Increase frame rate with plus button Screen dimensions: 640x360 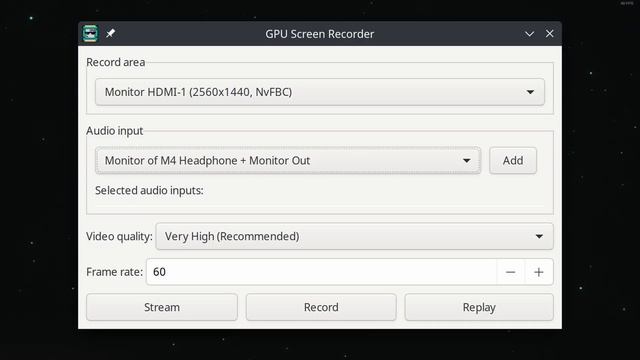pos(539,272)
